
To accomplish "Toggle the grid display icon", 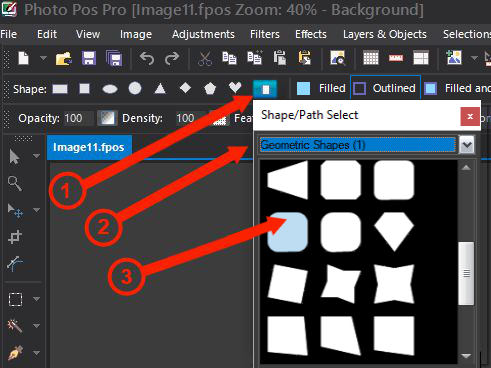I will 371,58.
